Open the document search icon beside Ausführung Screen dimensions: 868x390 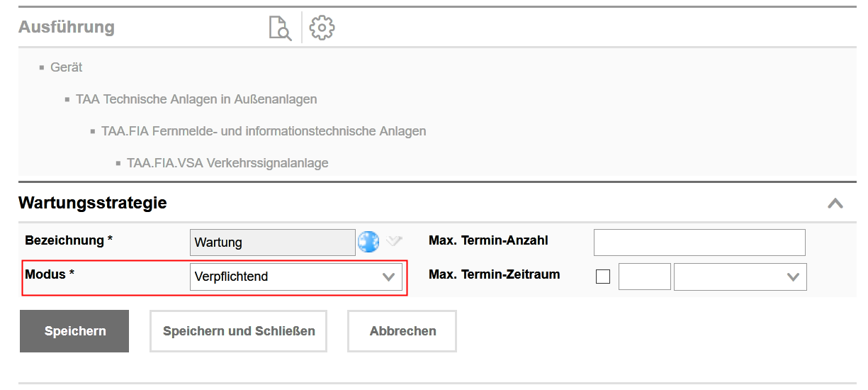pos(280,28)
